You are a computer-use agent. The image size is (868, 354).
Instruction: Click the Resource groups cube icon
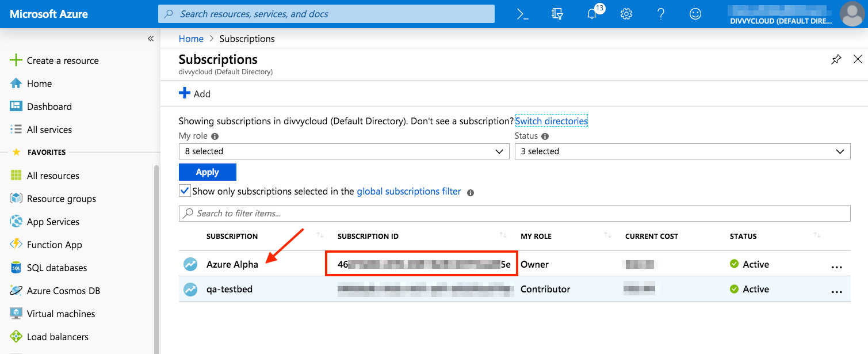pos(16,199)
